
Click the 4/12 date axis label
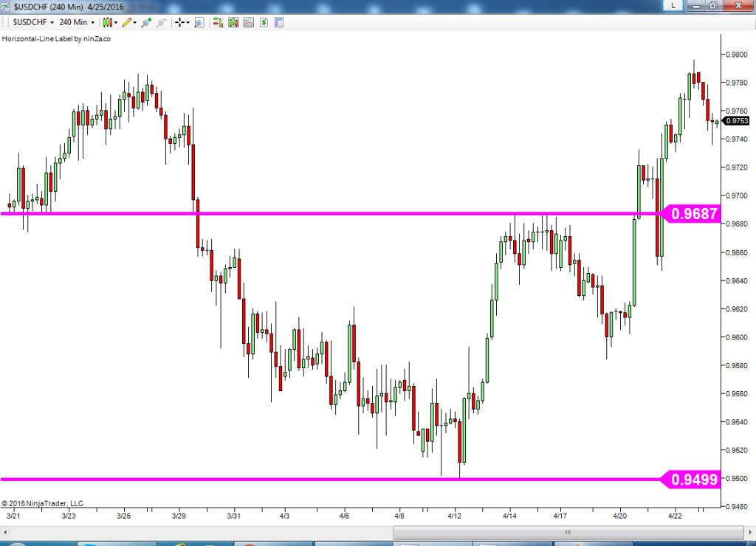[454, 516]
